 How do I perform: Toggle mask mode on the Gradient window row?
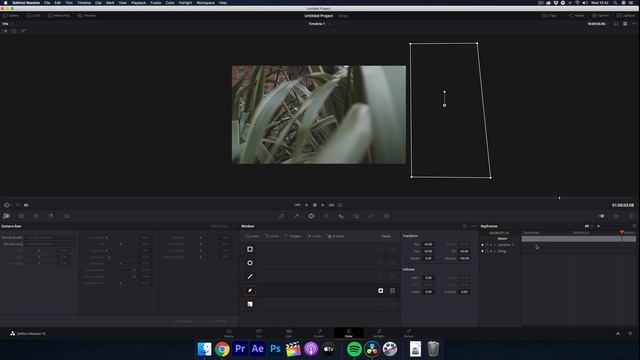[392, 304]
